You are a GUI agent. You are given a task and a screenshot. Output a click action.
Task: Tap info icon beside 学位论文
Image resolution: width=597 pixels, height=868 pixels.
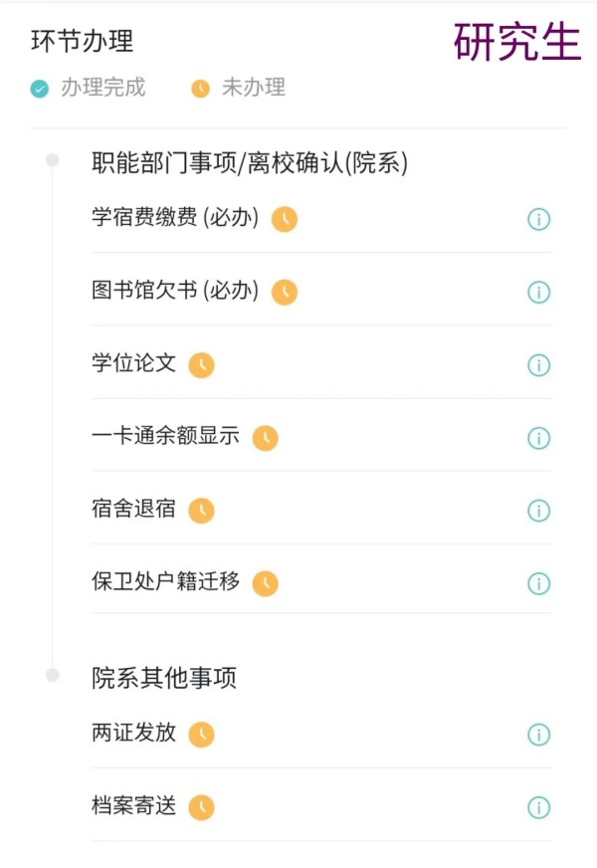(538, 365)
